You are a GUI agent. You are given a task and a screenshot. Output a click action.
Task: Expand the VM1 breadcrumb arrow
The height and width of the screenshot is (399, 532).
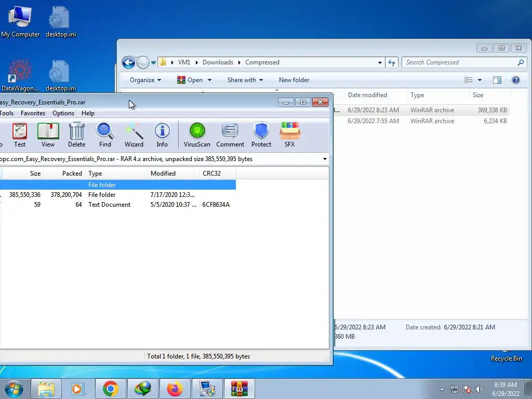(196, 62)
